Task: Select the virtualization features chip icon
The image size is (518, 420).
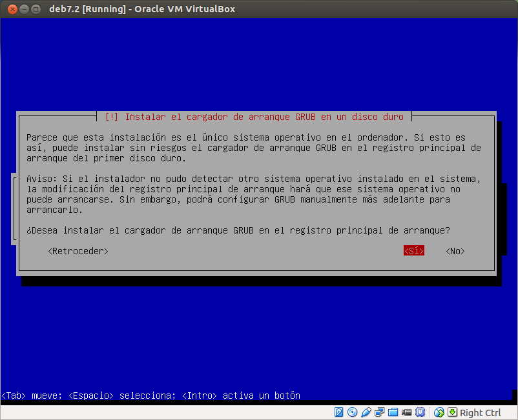Action: point(421,412)
